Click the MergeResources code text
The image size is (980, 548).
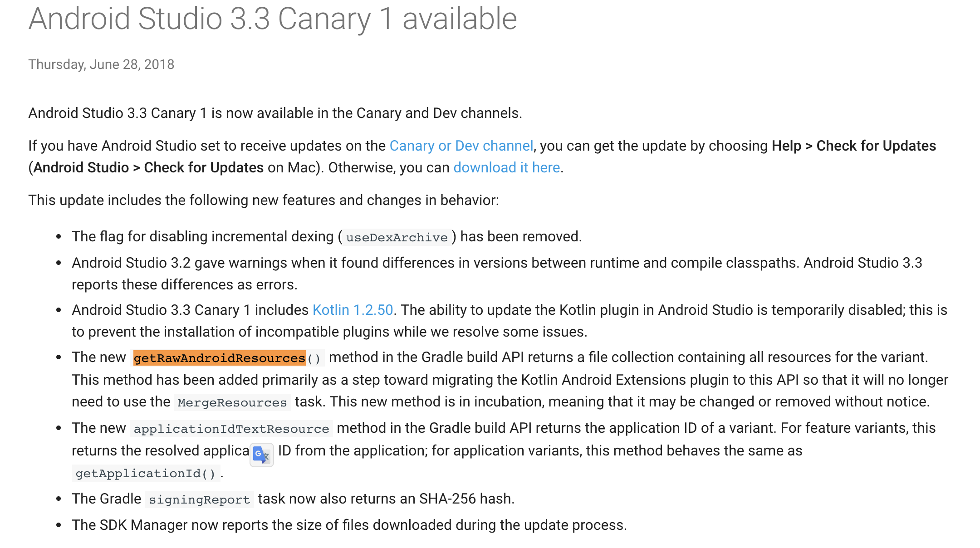(x=232, y=402)
